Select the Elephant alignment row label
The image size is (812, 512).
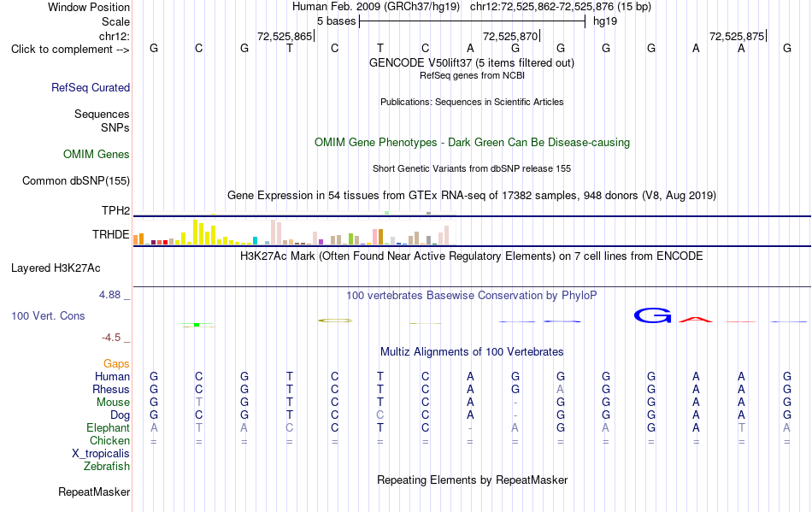[x=109, y=427]
